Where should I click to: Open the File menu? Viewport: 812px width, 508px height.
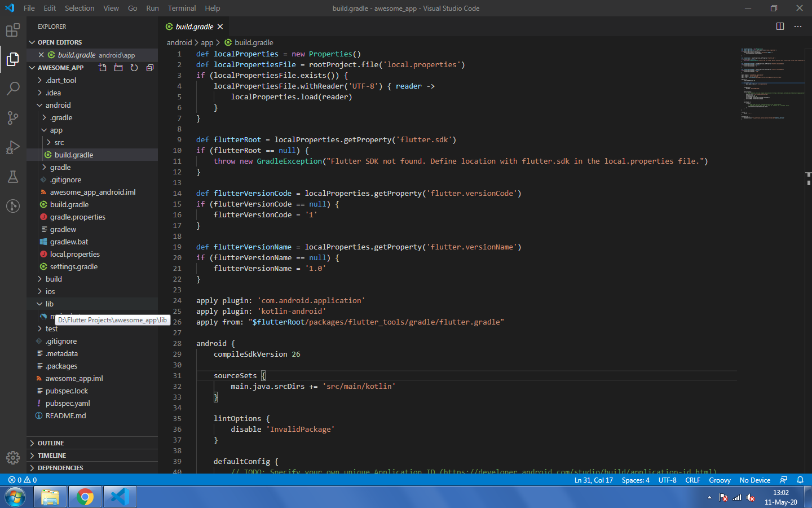click(x=29, y=8)
